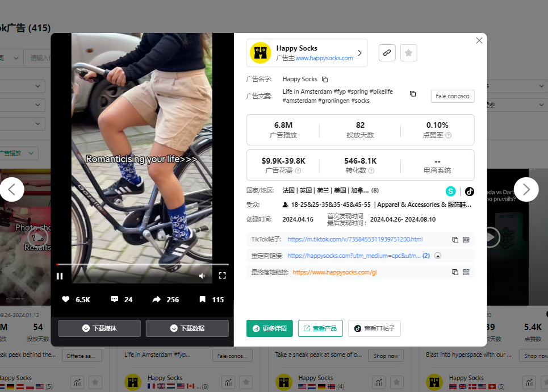
Task: Click Fale conos... button on Amsterdam card
Action: (232, 356)
